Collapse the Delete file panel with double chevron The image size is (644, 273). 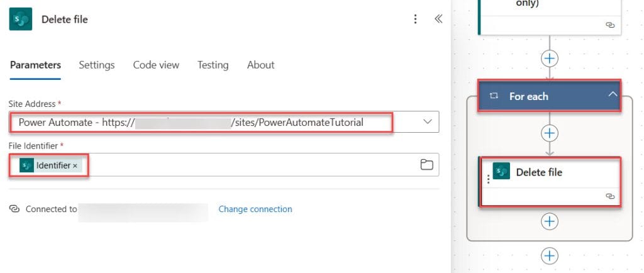click(x=438, y=19)
